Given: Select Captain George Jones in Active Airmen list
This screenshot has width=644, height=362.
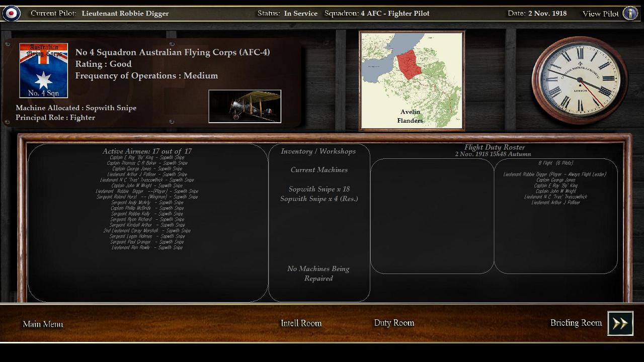Looking at the screenshot, I should [x=147, y=168].
